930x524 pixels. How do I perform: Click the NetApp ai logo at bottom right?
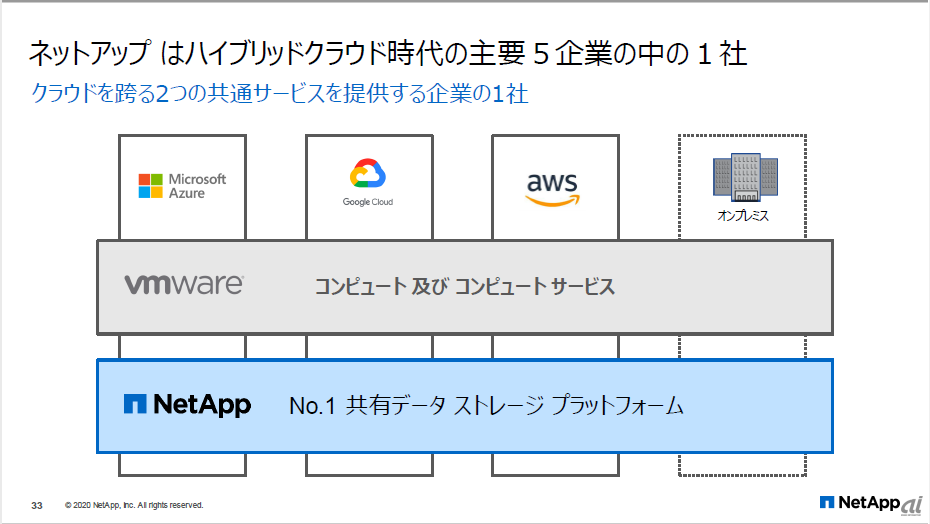coord(870,503)
